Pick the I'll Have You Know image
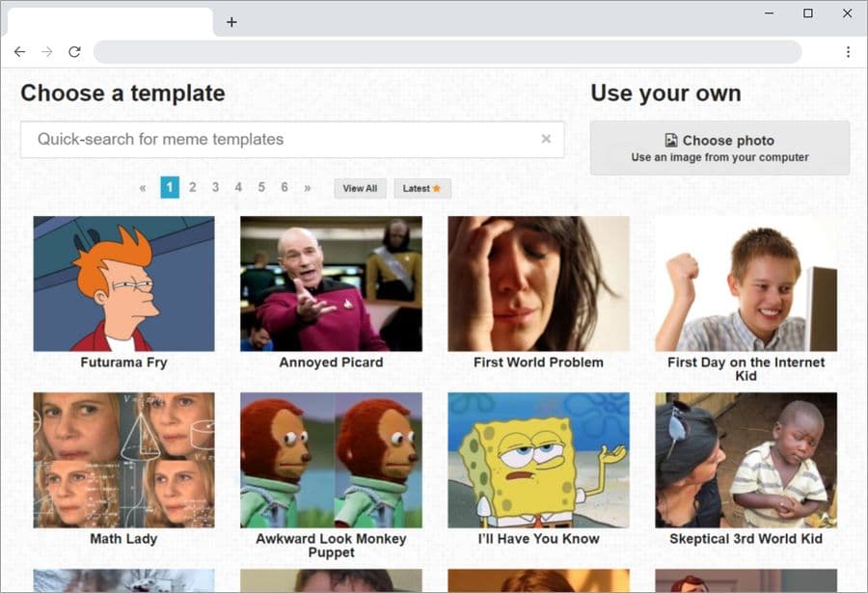This screenshot has height=593, width=868. point(538,460)
